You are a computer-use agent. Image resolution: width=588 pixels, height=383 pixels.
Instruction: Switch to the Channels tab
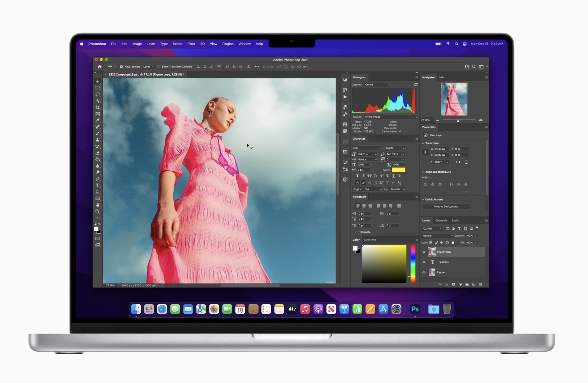[441, 220]
